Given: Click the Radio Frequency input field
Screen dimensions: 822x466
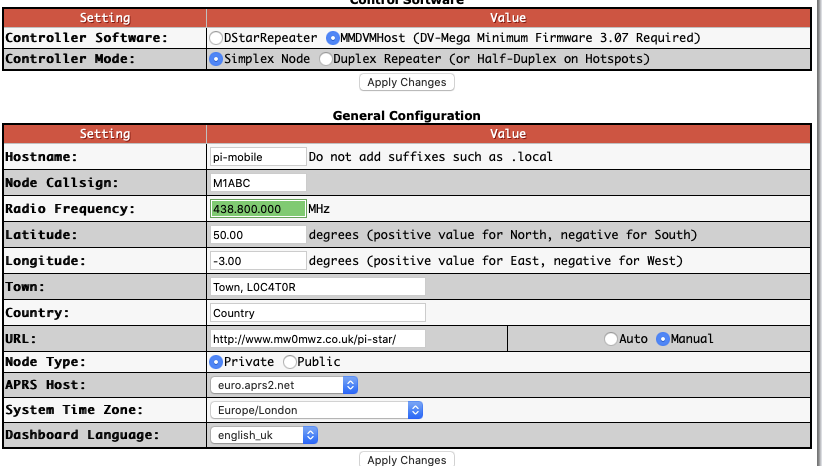Looking at the screenshot, I should (x=258, y=209).
